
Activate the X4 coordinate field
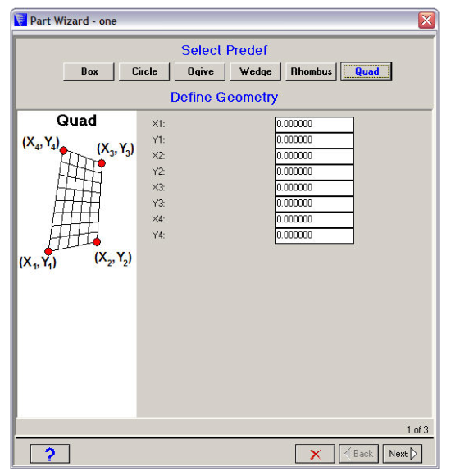click(314, 220)
